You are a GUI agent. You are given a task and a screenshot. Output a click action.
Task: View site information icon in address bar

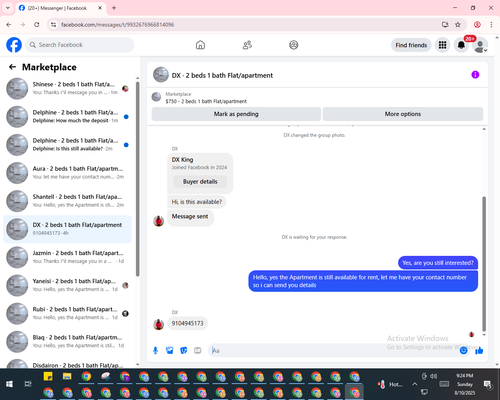(x=53, y=25)
